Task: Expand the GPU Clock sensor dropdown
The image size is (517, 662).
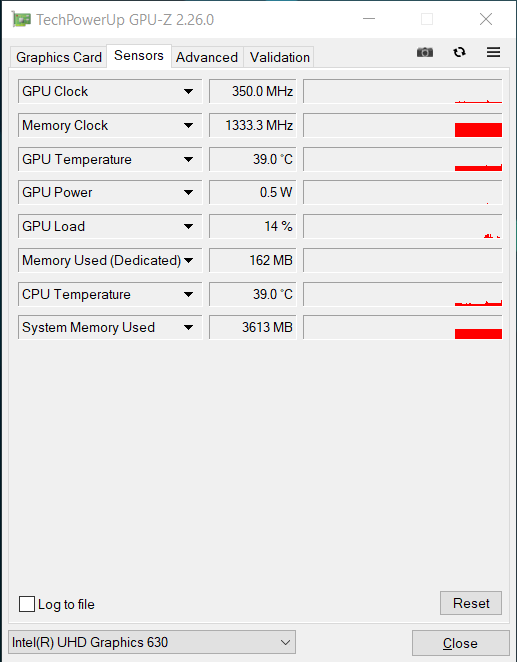Action: 188,91
